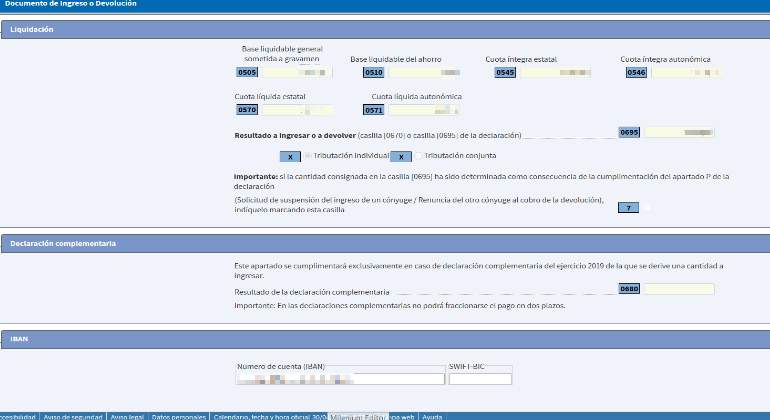
Task: Click the result field next to 0695
Action: pos(679,132)
